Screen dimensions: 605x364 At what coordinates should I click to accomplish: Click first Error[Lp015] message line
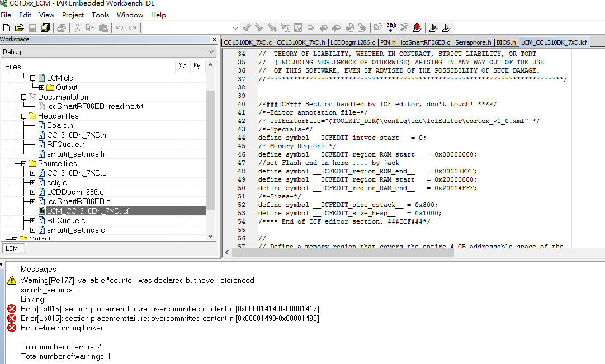pyautogui.click(x=170, y=309)
